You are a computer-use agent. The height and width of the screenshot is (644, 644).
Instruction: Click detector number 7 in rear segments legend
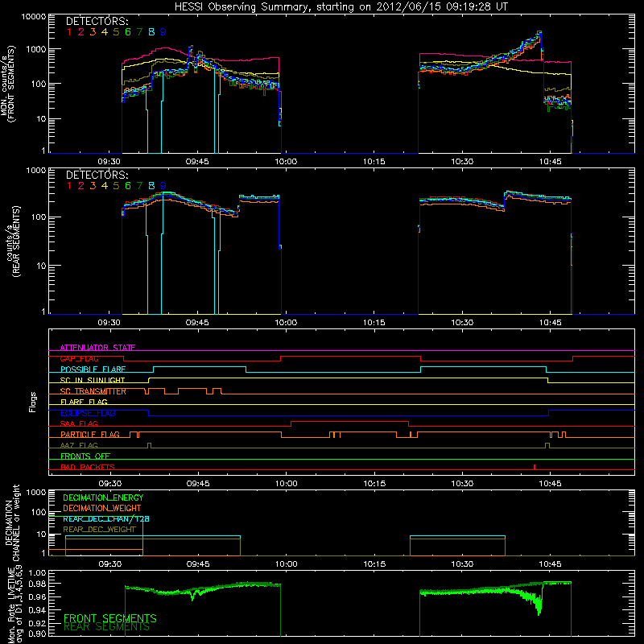[139, 186]
